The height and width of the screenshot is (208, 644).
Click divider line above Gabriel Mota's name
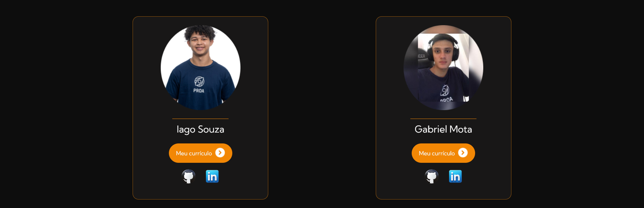coord(443,119)
